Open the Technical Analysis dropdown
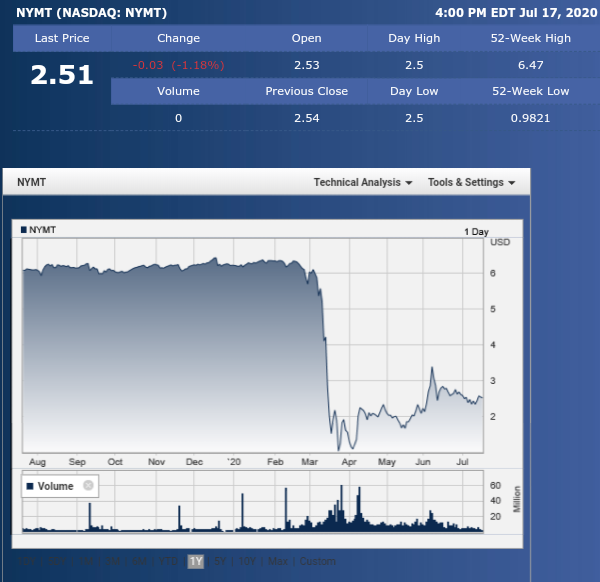 coord(363,183)
